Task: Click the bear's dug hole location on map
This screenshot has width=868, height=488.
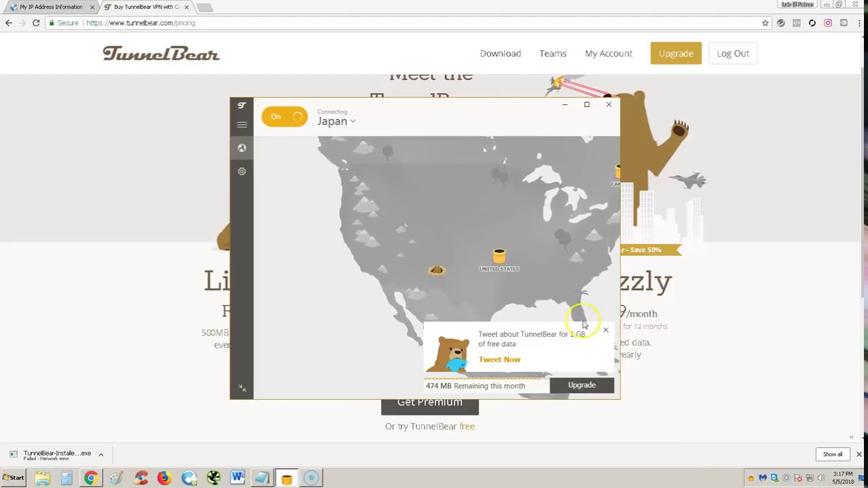Action: (437, 270)
